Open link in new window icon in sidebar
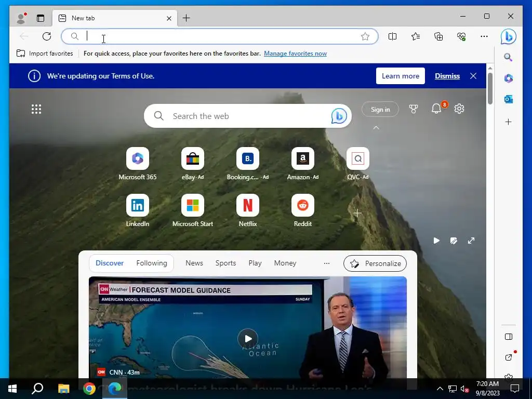The image size is (532, 399). click(509, 357)
